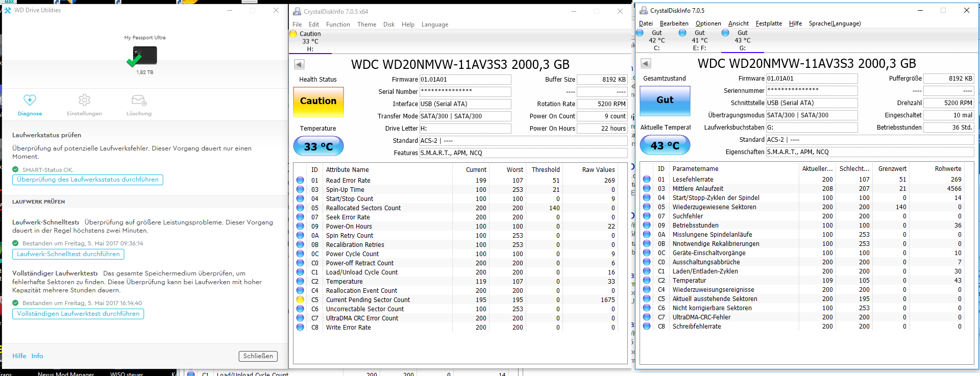The width and height of the screenshot is (980, 376).
Task: Open the Diagnose section icon in WD Drive Utilities
Action: click(x=30, y=100)
